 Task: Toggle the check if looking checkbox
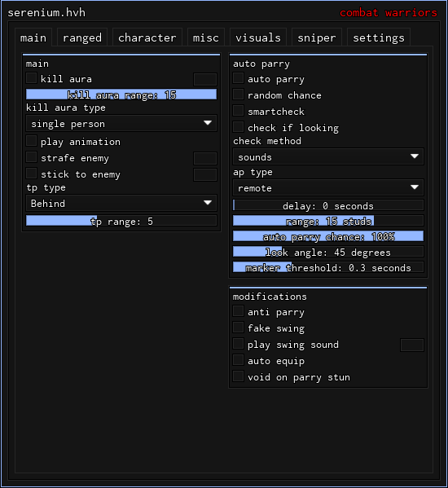(239, 126)
